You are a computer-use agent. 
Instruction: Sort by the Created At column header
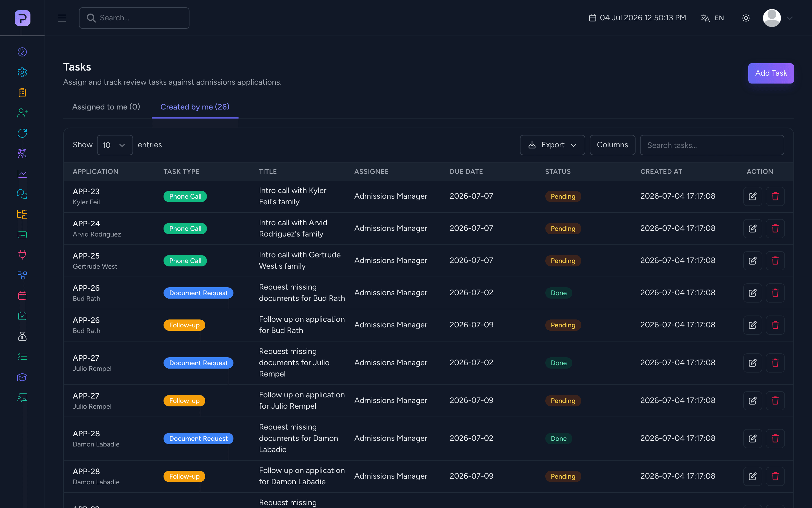coord(661,172)
